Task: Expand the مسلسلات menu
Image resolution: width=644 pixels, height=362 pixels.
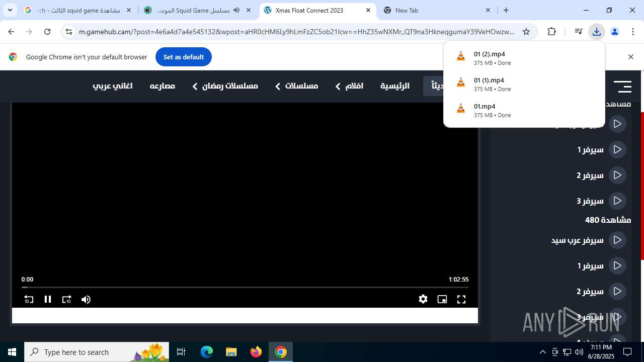Action: [296, 86]
